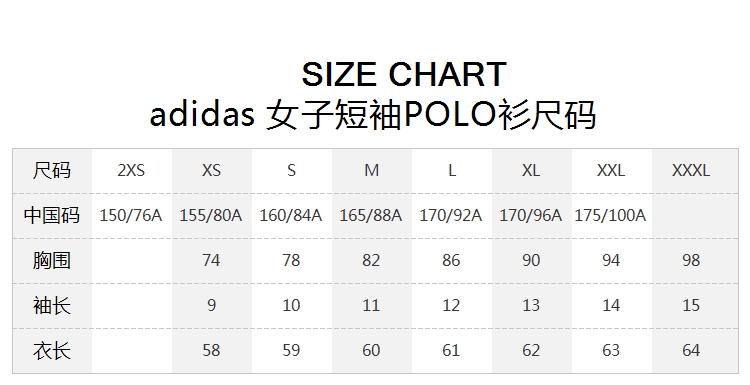Click the 中国码 row label
This screenshot has width=750, height=385.
pos(52,215)
